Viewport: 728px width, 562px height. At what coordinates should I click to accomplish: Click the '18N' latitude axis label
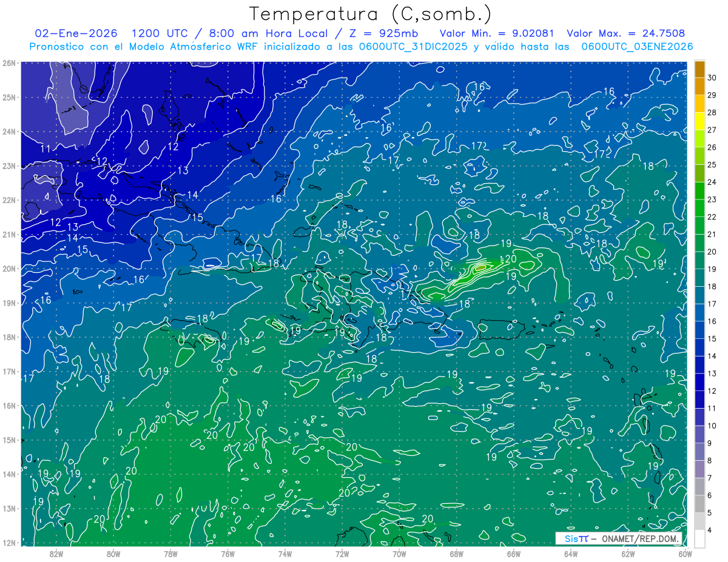tap(8, 337)
